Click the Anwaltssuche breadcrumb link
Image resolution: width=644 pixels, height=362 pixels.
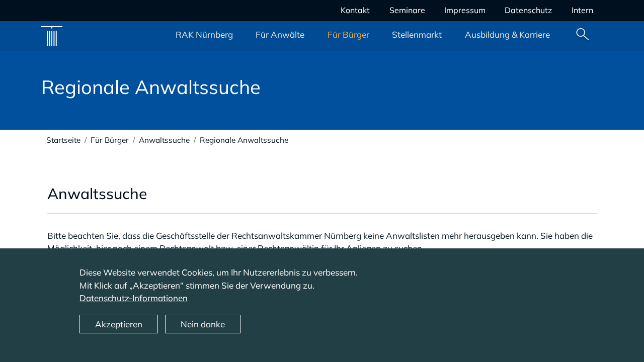(x=164, y=140)
